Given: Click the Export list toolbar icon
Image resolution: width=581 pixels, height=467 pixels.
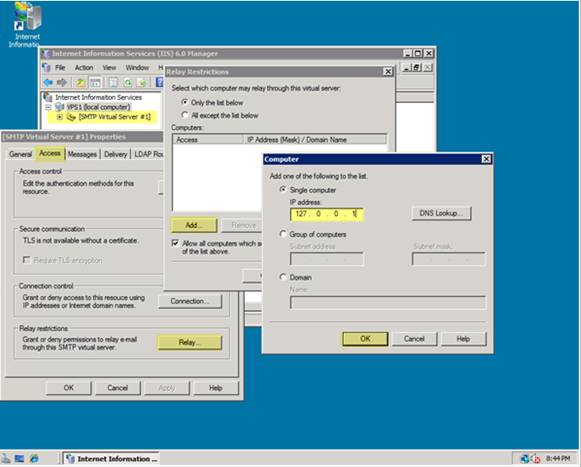Looking at the screenshot, I should 142,82.
